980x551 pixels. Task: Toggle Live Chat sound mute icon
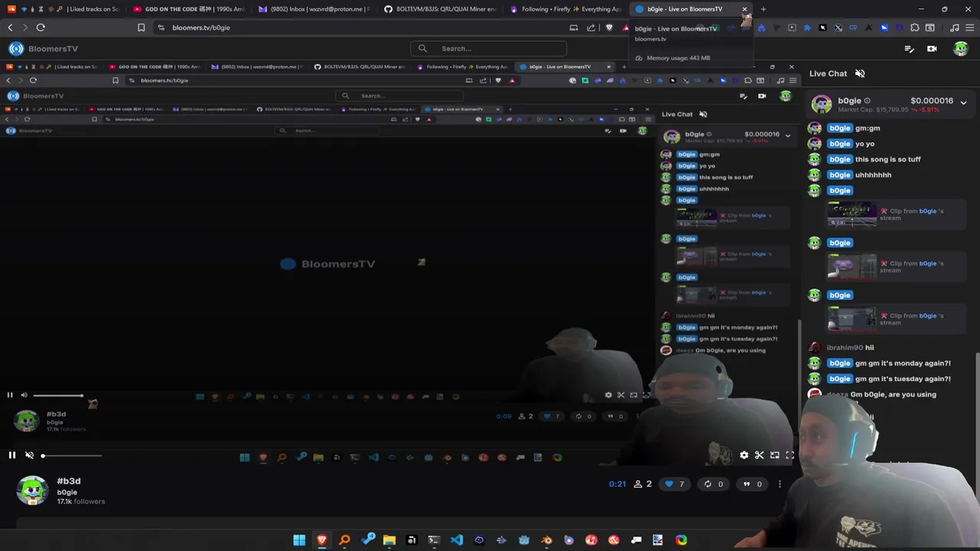coord(860,73)
